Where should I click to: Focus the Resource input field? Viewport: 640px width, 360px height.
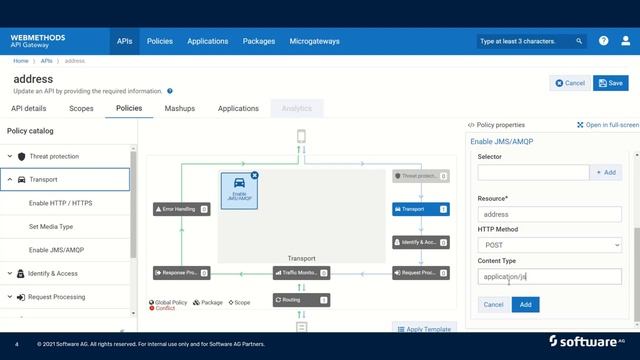[x=549, y=214]
